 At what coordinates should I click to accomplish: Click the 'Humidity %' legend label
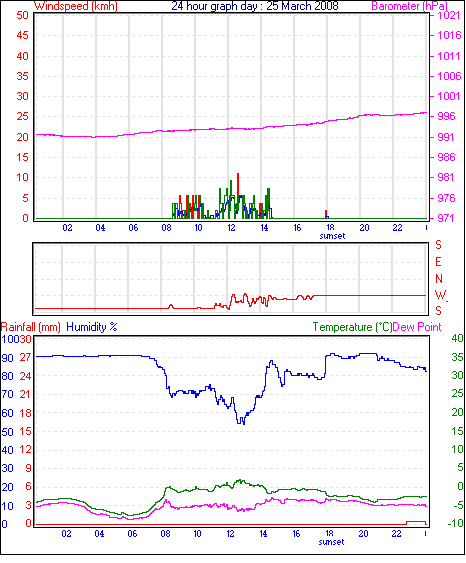92,327
